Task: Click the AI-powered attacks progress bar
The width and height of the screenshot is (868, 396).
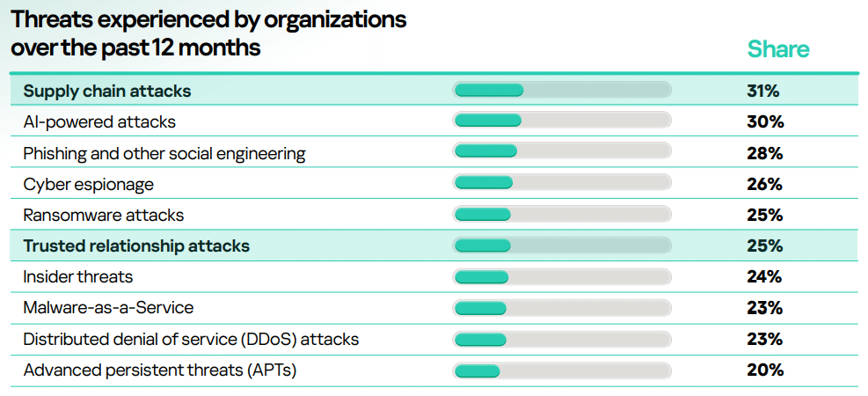Action: click(x=562, y=121)
